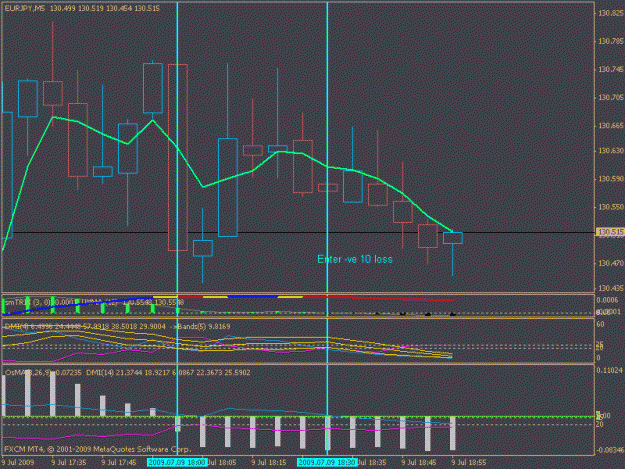625x469 pixels.
Task: Click the 130.550 price axis label
Action: point(611,207)
